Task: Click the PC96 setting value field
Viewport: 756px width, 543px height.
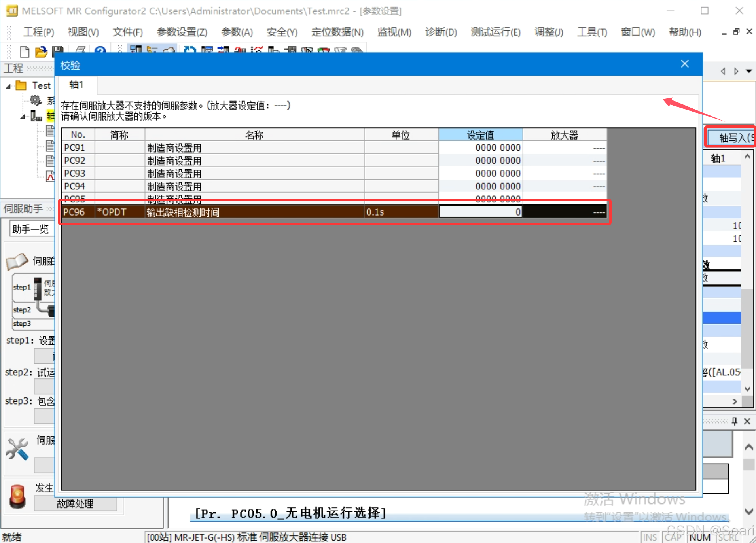Action: click(x=480, y=212)
